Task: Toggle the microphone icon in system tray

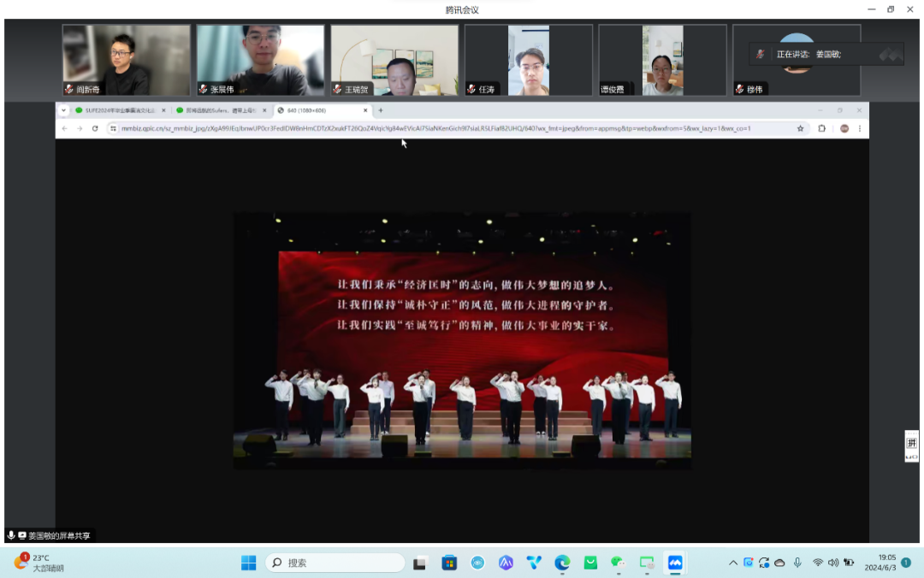Action: [x=797, y=563]
